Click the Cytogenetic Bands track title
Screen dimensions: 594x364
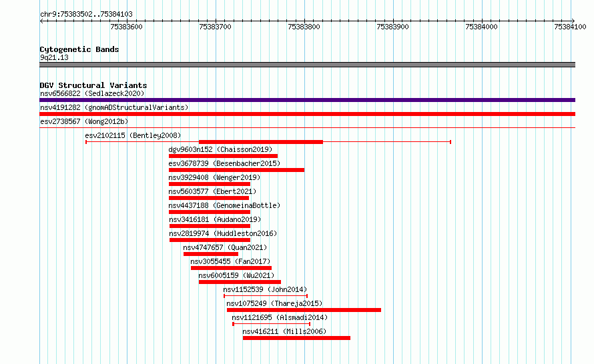(x=79, y=49)
